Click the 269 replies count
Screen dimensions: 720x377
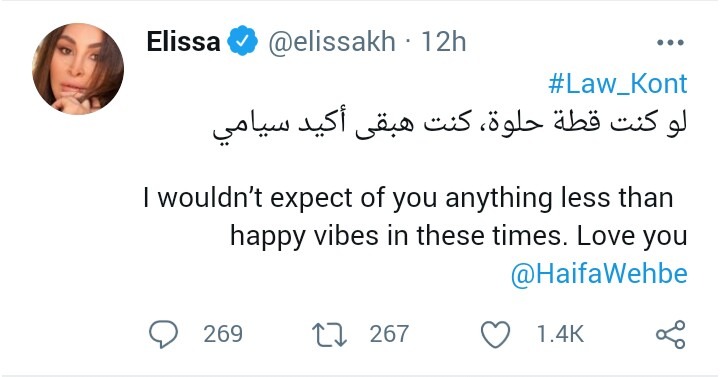point(223,334)
